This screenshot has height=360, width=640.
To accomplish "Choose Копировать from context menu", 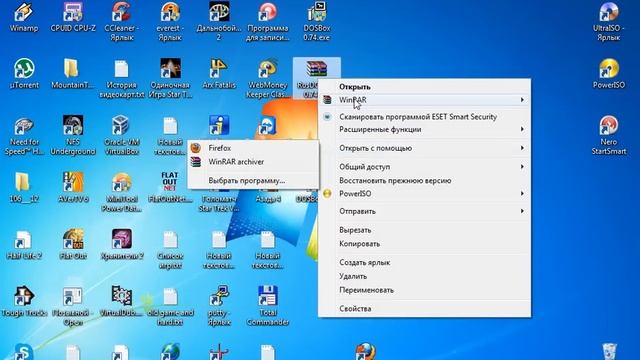I will click(424, 244).
